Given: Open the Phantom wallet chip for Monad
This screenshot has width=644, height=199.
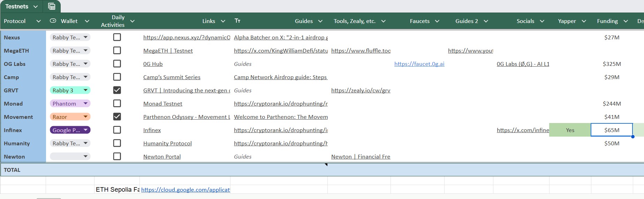Looking at the screenshot, I should tap(70, 104).
